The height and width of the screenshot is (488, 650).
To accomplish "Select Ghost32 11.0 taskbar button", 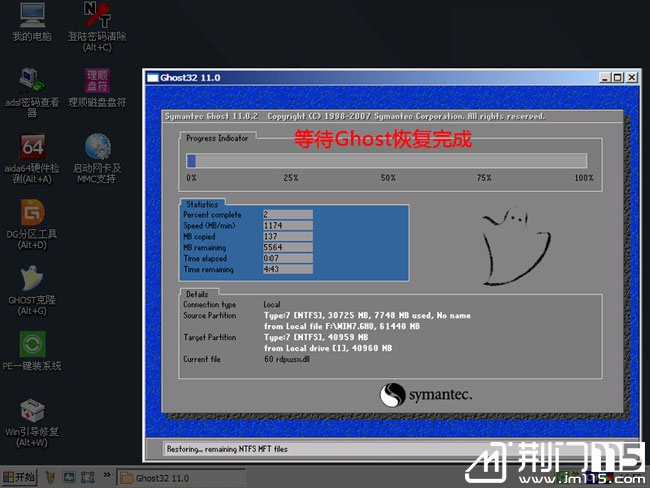I will tap(180, 478).
